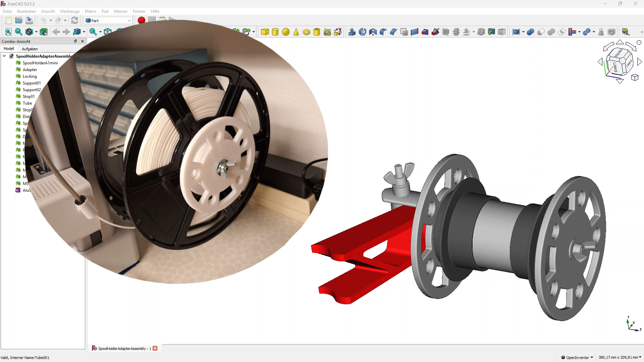Open the Ansicht menu
Image resolution: width=644 pixels, height=362 pixels.
[48, 11]
